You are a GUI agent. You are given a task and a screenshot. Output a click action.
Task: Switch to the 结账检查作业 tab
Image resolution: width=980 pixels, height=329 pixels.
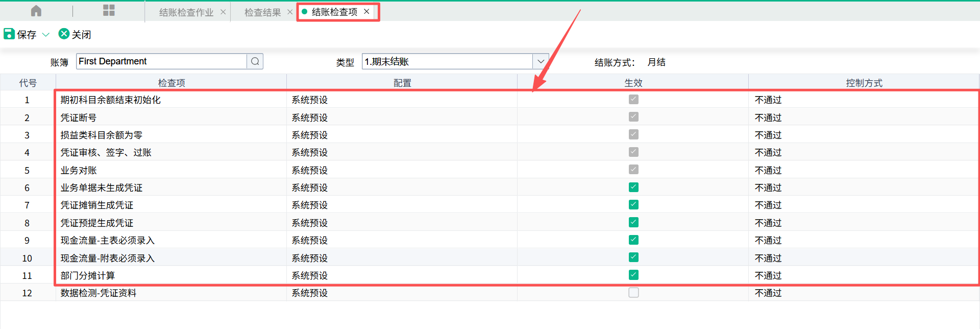pos(186,12)
